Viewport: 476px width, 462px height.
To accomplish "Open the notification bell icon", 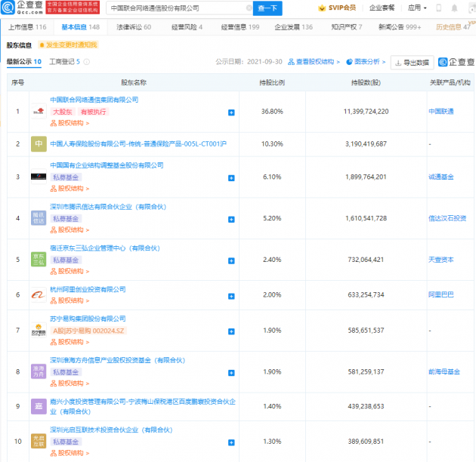I will point(454,8).
